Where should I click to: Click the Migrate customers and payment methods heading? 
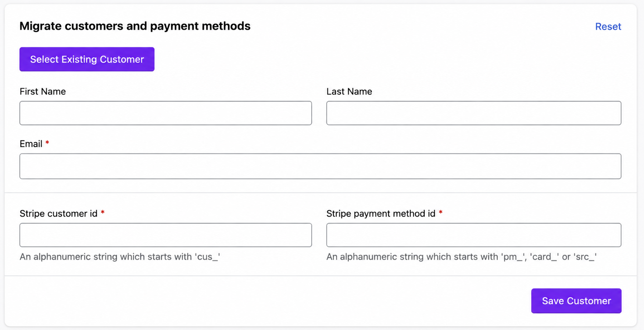(x=135, y=26)
